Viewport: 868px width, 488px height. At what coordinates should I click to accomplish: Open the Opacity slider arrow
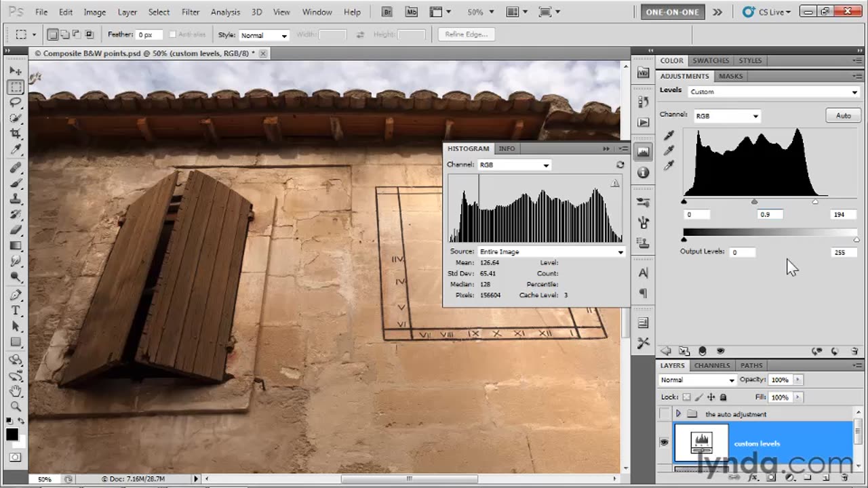pos(797,380)
